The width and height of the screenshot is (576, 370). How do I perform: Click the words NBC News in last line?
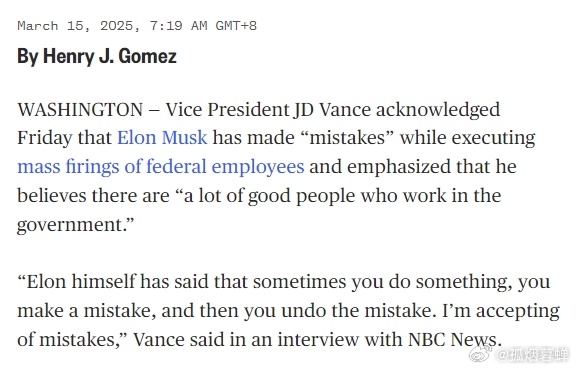453,339
